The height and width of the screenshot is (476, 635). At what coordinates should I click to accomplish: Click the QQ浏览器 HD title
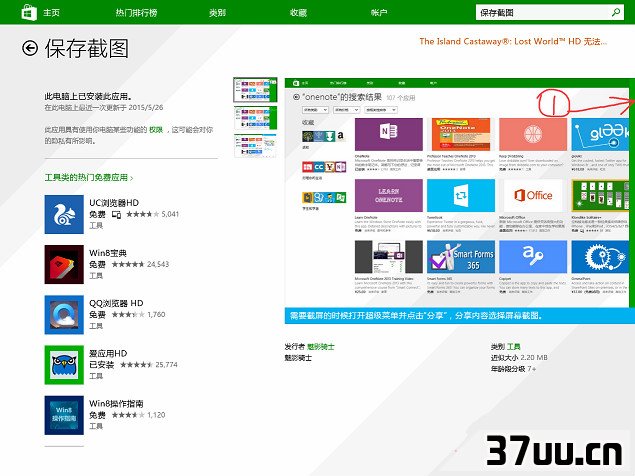(116, 303)
